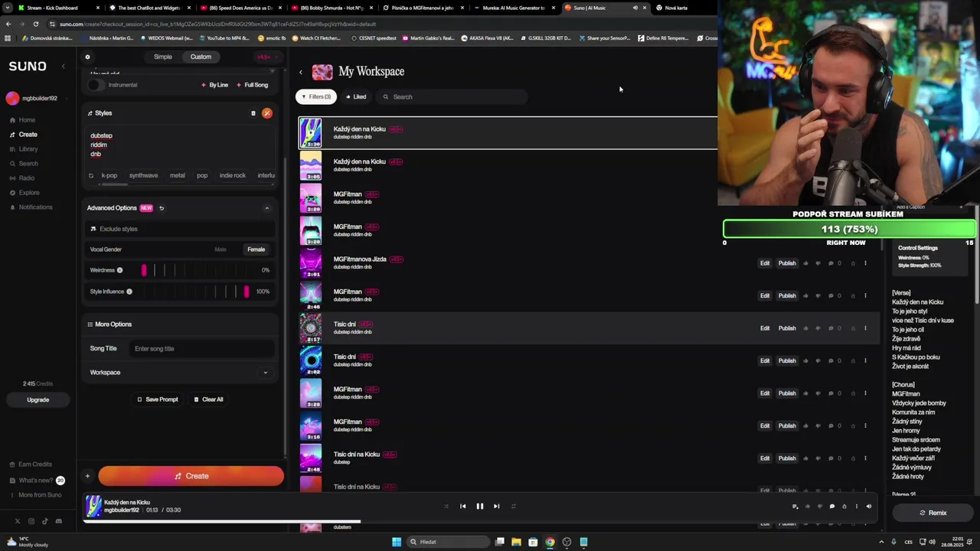Select Male vocal gender

pos(220,249)
